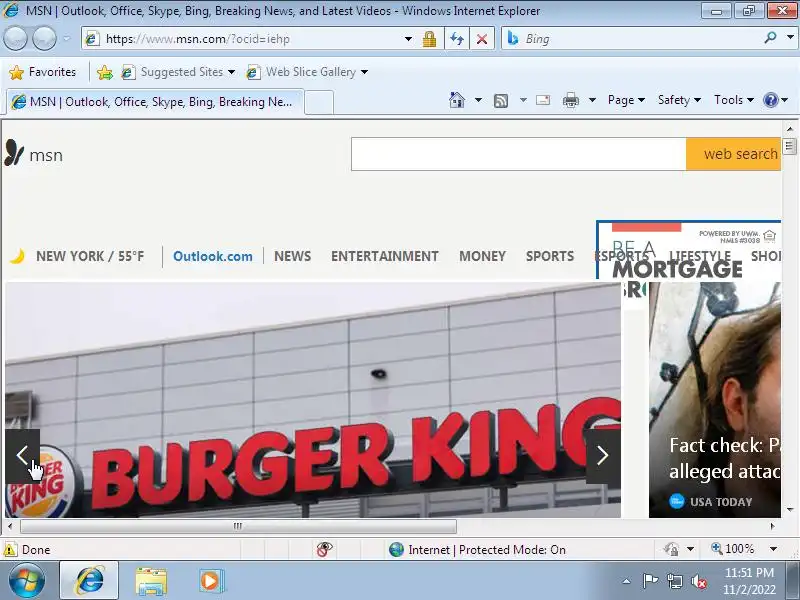Click the red Stop loading icon
800x600 pixels.
(x=481, y=39)
